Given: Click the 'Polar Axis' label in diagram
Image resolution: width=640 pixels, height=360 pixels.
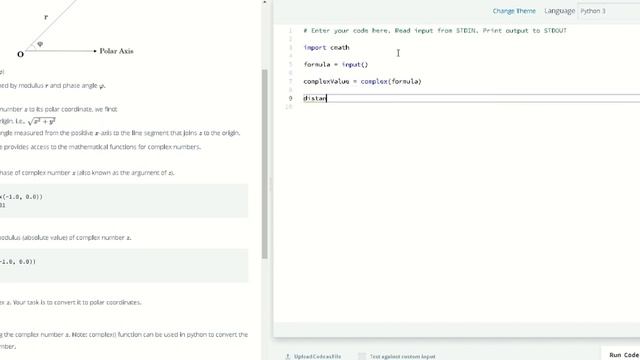Looking at the screenshot, I should pyautogui.click(x=116, y=51).
